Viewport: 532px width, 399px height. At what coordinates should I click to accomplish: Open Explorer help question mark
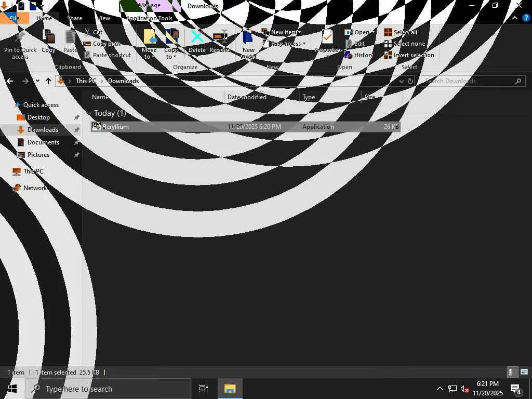(526, 18)
